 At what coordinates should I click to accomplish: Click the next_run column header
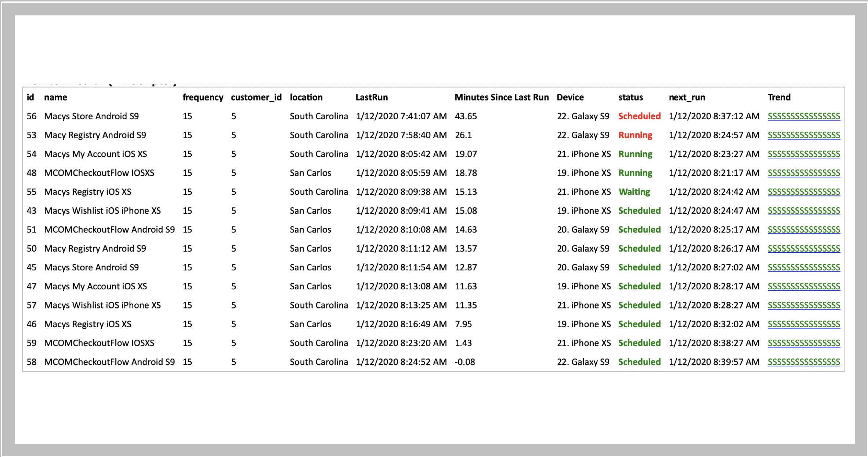687,97
